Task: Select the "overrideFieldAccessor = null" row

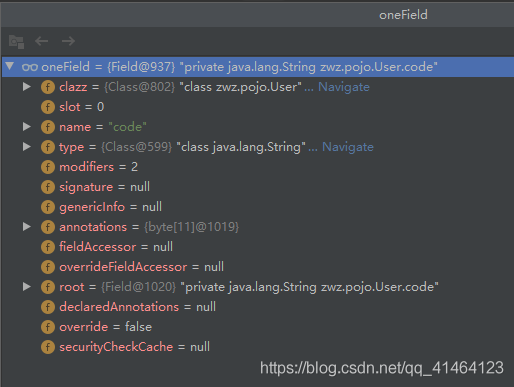Action: (x=258, y=267)
